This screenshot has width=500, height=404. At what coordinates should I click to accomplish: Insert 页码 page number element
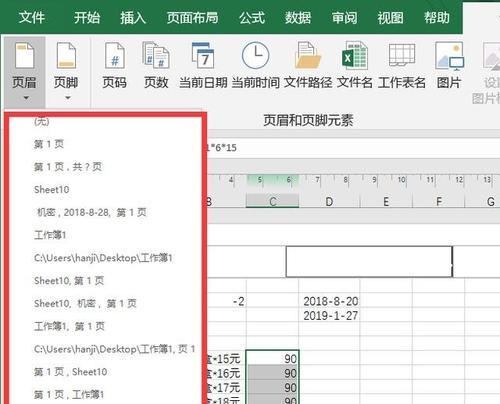point(115,66)
